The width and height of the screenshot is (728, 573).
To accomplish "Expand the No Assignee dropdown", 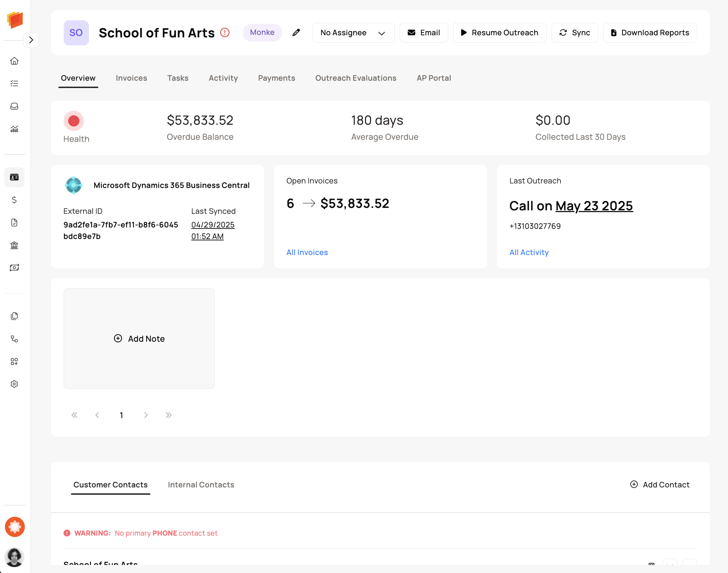I will (x=353, y=32).
